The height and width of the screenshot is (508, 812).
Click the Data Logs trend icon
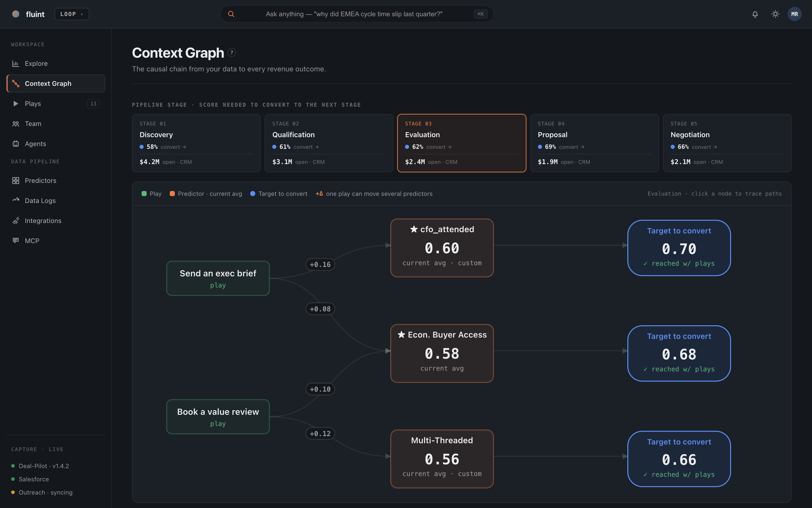click(x=15, y=200)
